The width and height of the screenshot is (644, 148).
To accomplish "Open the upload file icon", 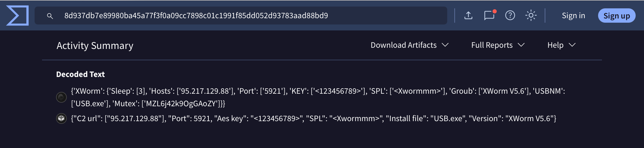I will pyautogui.click(x=468, y=15).
